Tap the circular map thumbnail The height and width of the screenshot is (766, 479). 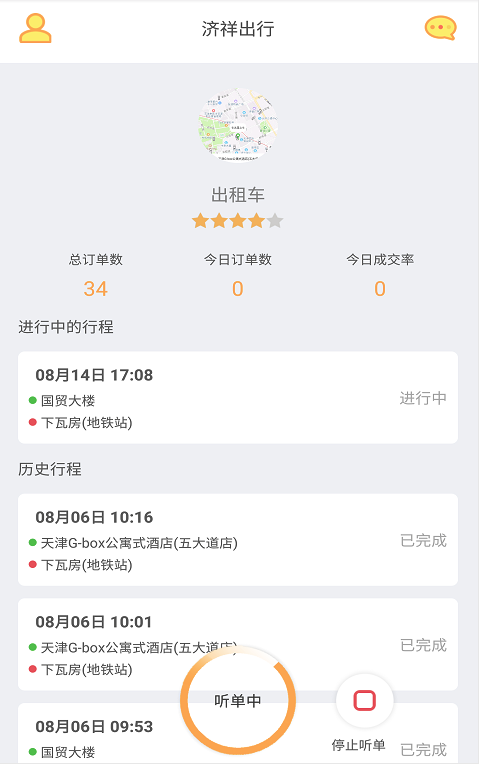pyautogui.click(x=238, y=125)
